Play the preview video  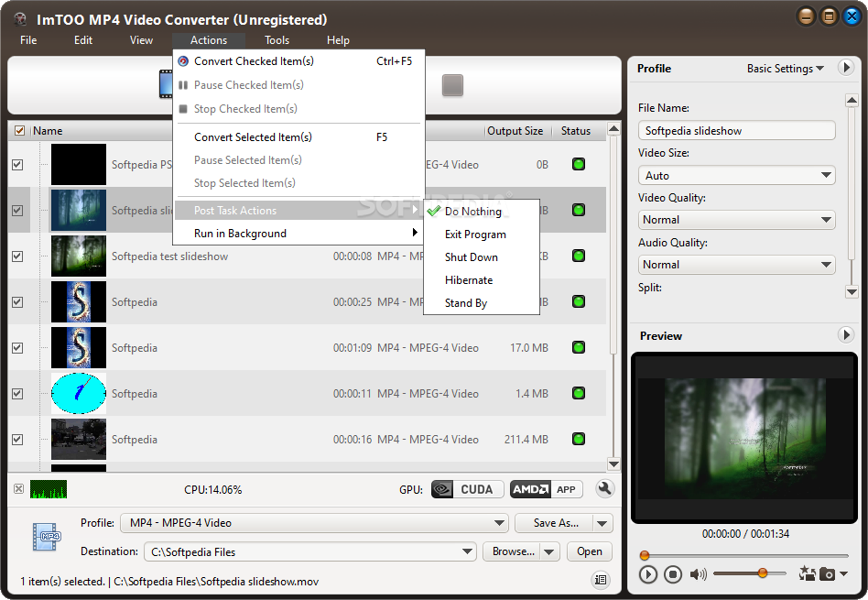[647, 574]
